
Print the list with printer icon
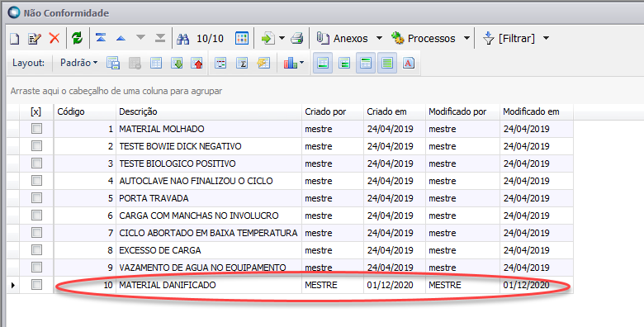click(x=297, y=38)
